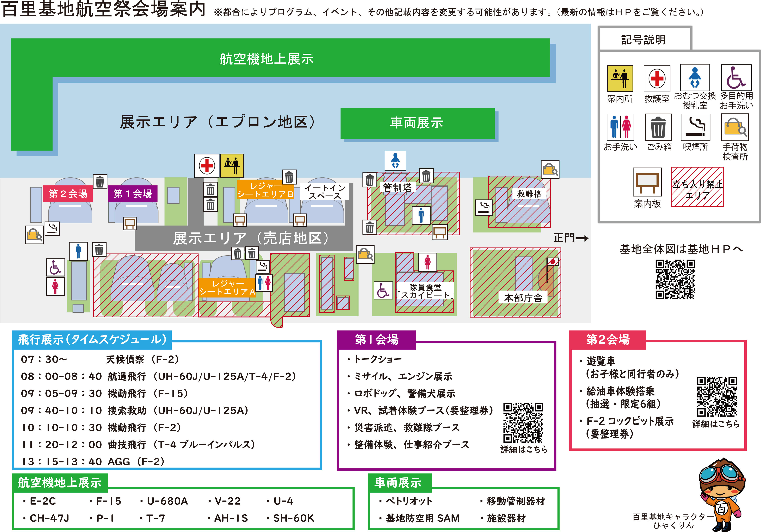
Task: Click the signboard icon below 第1会場
Action: [x=130, y=223]
